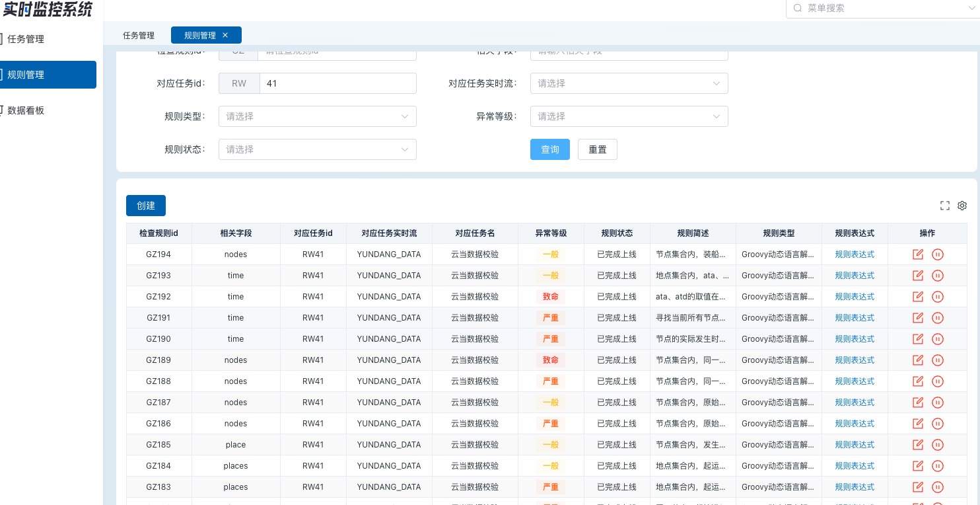980x505 pixels.
Task: Edit rule GZ183
Action: tap(917, 487)
